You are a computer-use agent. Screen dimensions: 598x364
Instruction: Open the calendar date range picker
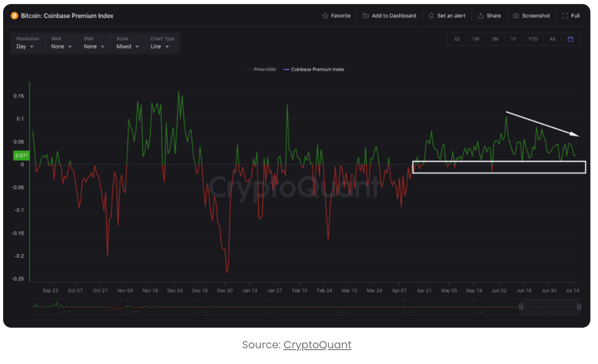[571, 39]
